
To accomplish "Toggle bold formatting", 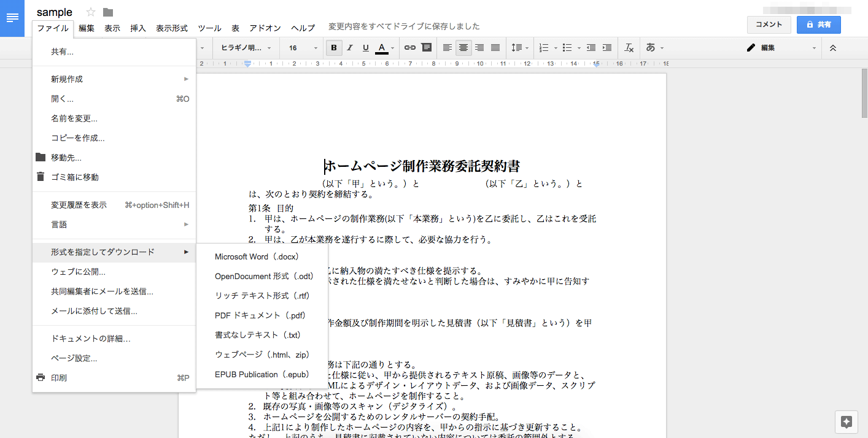I will (334, 48).
